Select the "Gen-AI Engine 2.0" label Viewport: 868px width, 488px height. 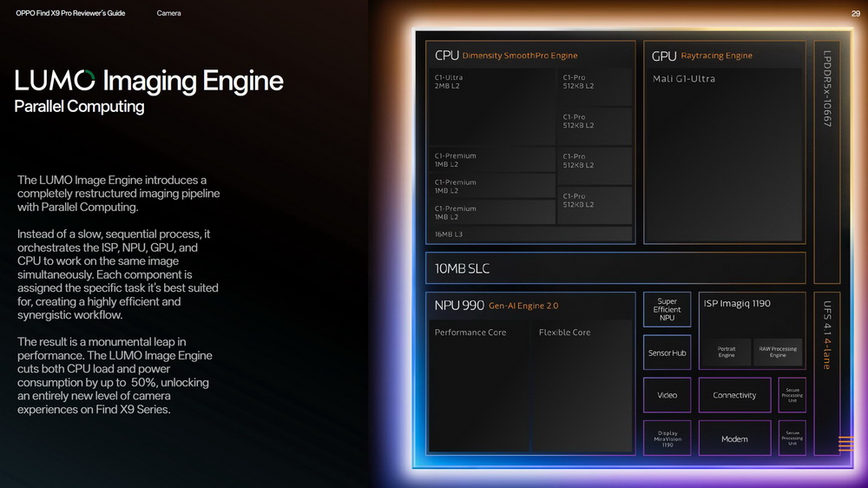click(x=523, y=306)
